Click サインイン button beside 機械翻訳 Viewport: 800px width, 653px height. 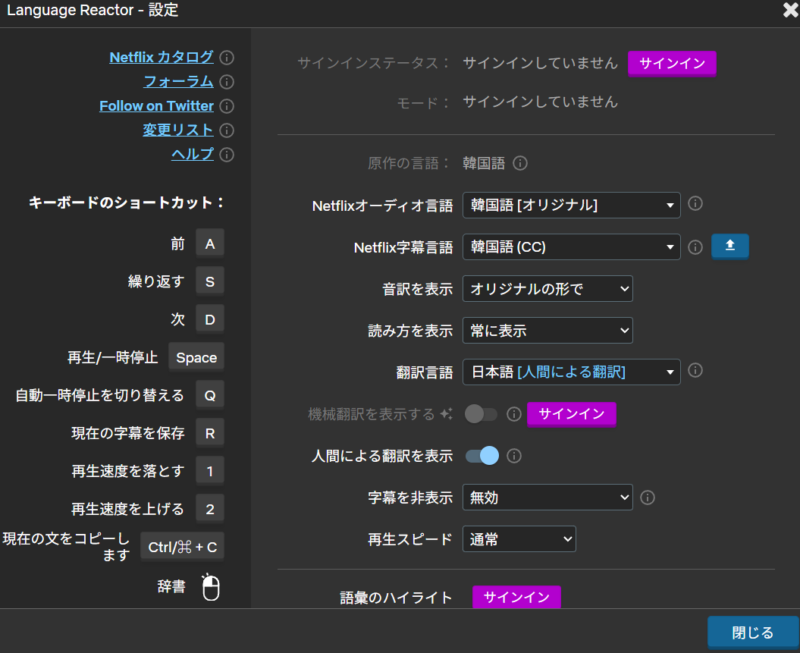click(x=571, y=414)
